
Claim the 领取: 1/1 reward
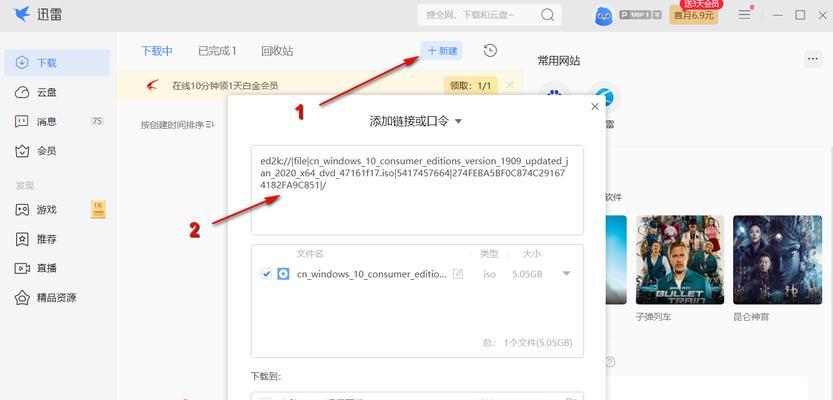471,85
